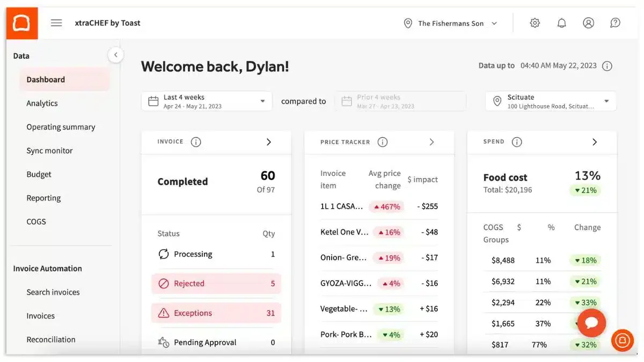Open the orange chat bubble button
The width and height of the screenshot is (644, 362).
pos(591,323)
